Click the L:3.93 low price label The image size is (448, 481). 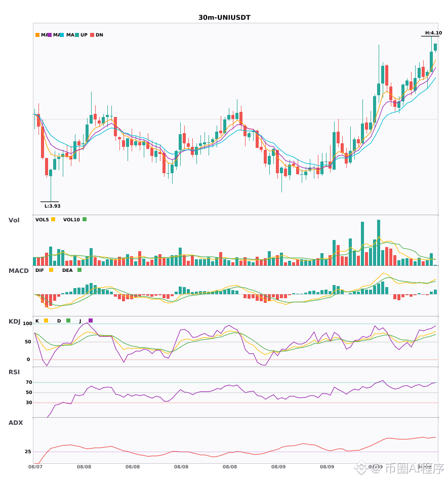pos(53,206)
